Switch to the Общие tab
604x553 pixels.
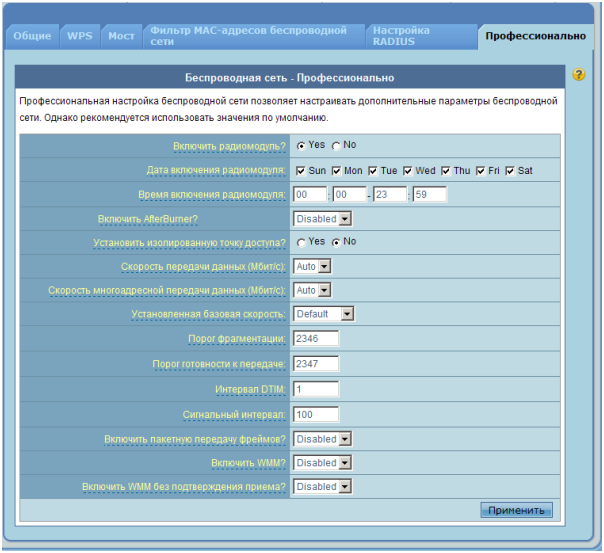(32, 36)
